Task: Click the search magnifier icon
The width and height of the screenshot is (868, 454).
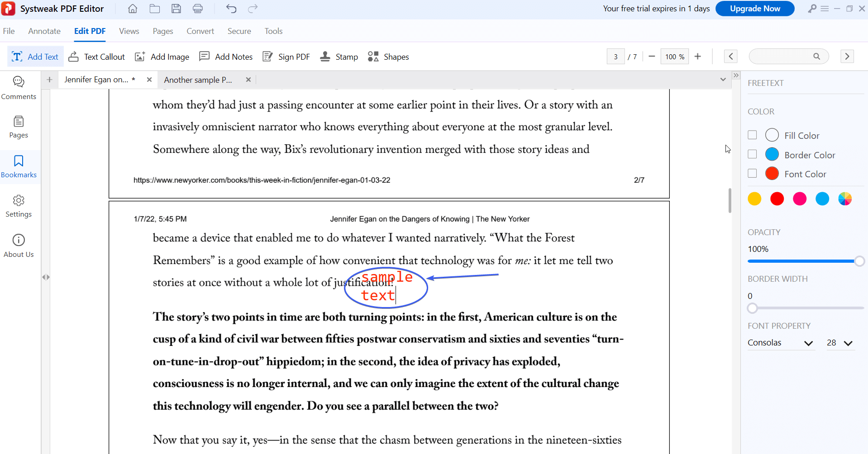Action: pyautogui.click(x=816, y=57)
